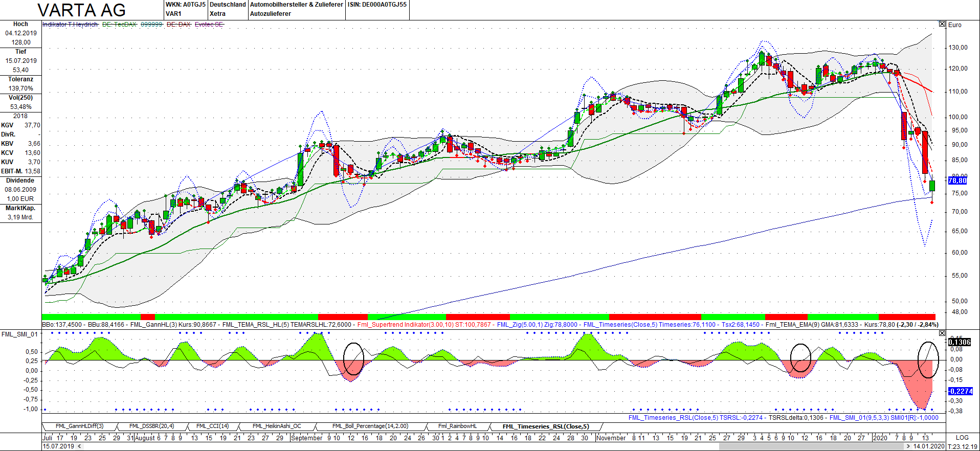Click the EBIT-M. value 13,58
The height and width of the screenshot is (451, 980).
point(32,171)
